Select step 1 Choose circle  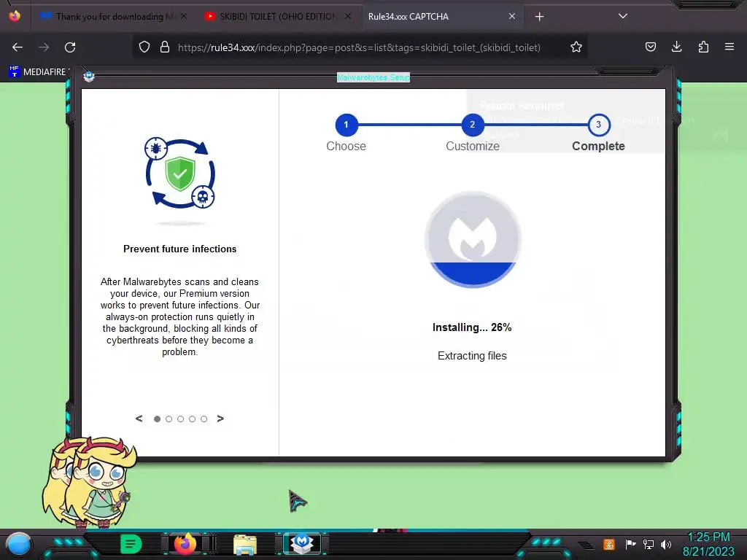tap(347, 125)
